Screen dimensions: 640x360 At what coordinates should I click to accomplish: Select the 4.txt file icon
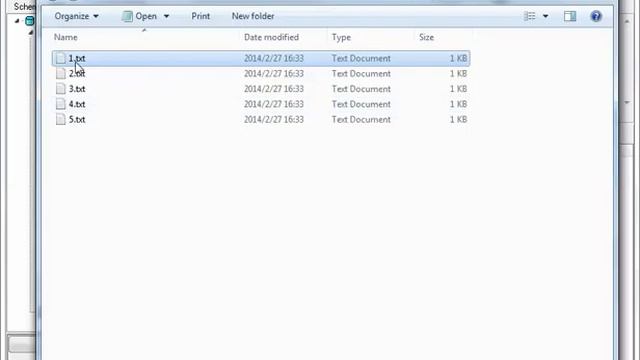point(60,104)
